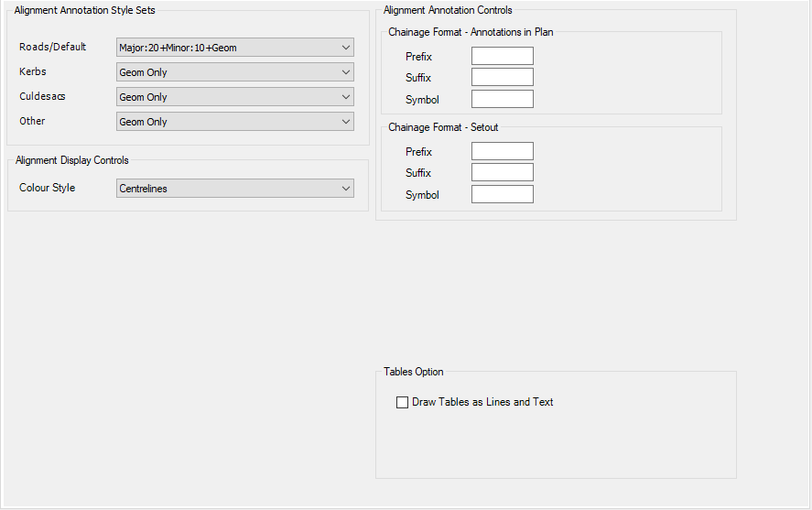
Task: Click the 'Draw Tables as Lines and Text' label
Action: tap(482, 402)
